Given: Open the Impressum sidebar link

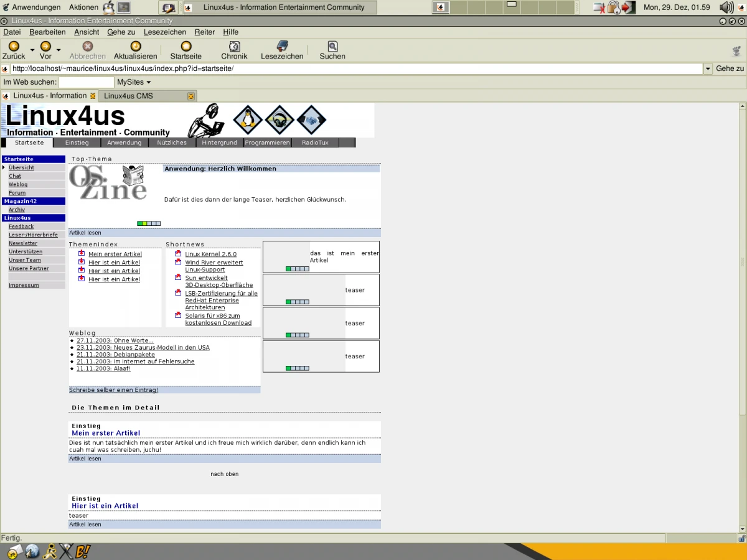Looking at the screenshot, I should tap(24, 285).
